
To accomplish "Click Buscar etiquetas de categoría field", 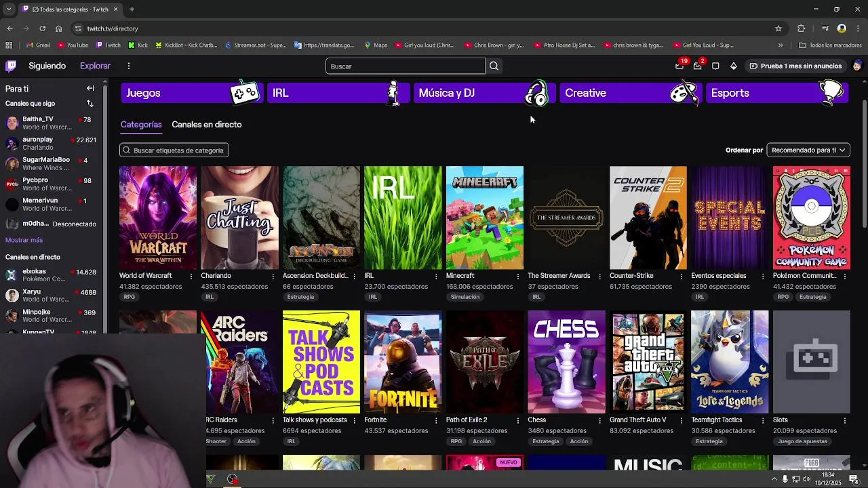I will (x=174, y=150).
